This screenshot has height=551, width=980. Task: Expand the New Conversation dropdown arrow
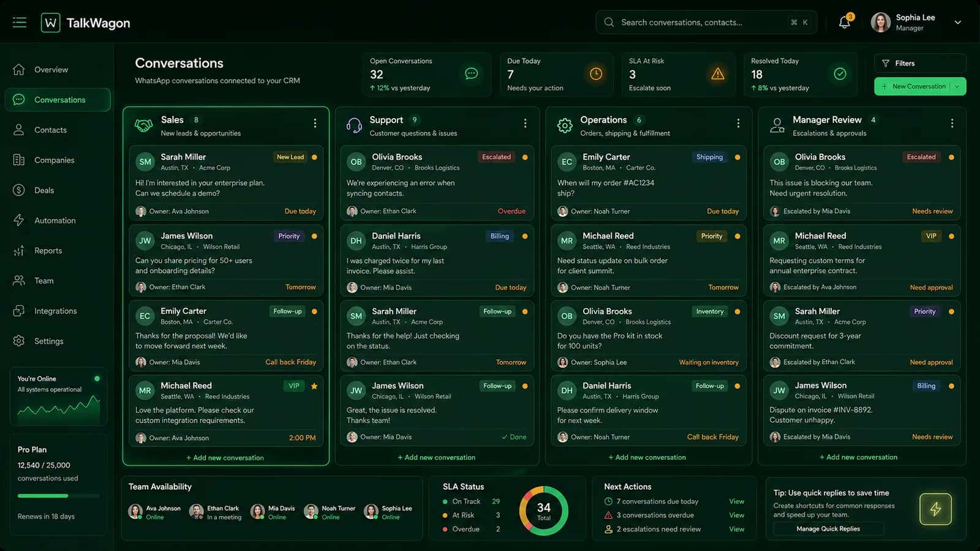[957, 86]
